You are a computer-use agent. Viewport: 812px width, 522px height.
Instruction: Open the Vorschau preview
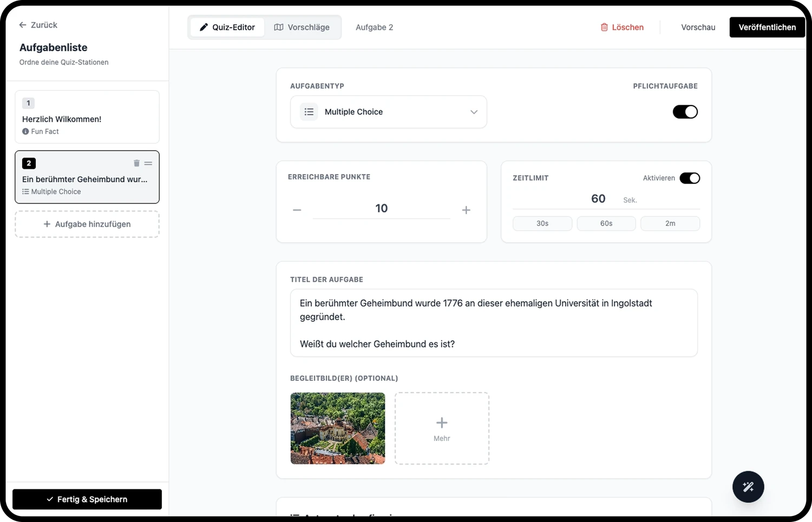coord(698,27)
